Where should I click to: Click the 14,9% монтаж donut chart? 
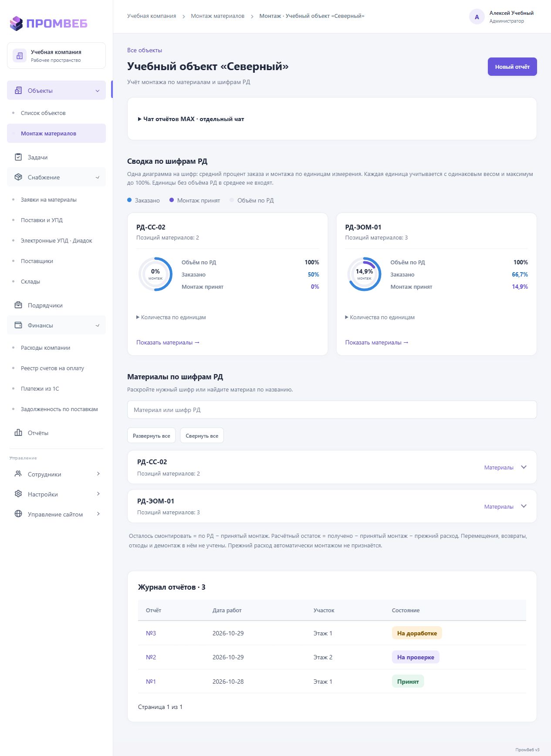pyautogui.click(x=364, y=274)
